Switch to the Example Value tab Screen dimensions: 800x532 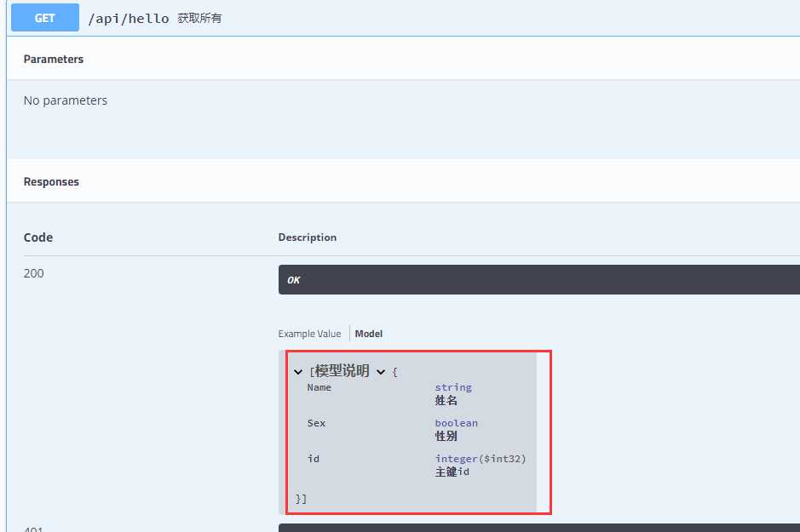pyautogui.click(x=309, y=334)
